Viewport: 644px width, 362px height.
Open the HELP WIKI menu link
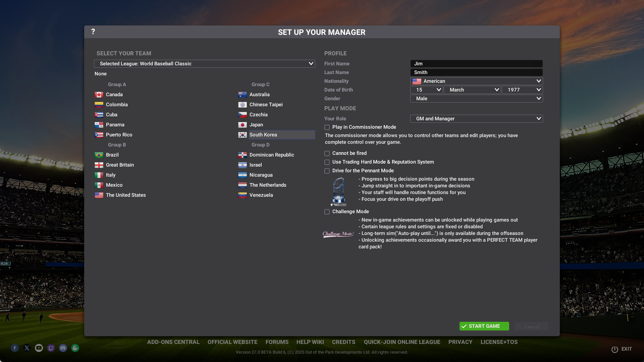pyautogui.click(x=310, y=342)
